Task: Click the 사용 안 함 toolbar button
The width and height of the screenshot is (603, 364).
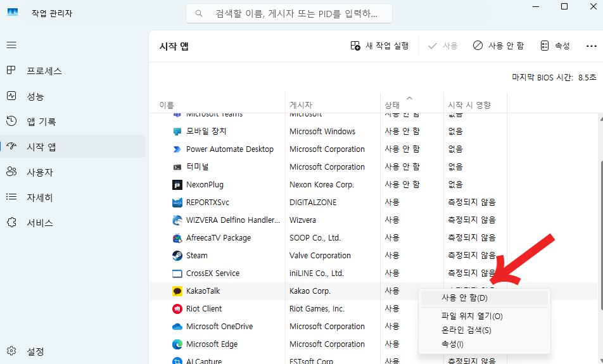Action: (498, 46)
